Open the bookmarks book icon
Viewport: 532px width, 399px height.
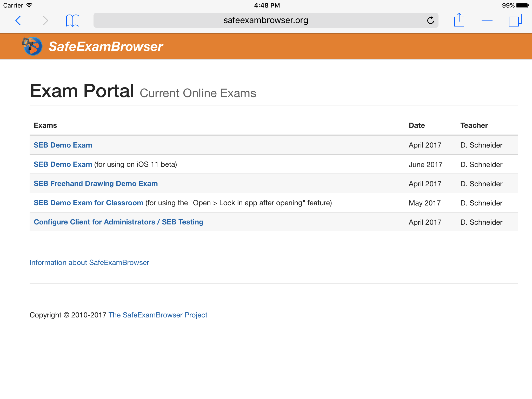tap(73, 21)
